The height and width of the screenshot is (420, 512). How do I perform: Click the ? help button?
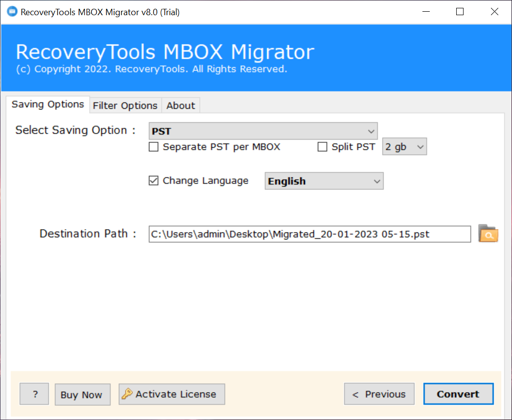[34, 394]
